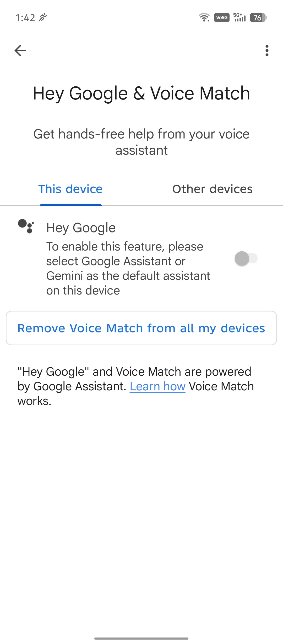
Task: Tap the back arrow icon
Action: click(20, 51)
